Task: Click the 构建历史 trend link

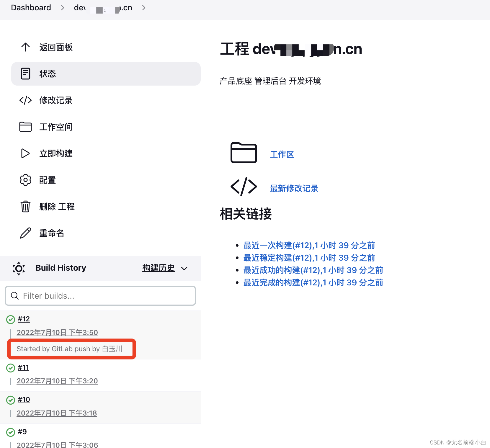Action: pyautogui.click(x=159, y=268)
